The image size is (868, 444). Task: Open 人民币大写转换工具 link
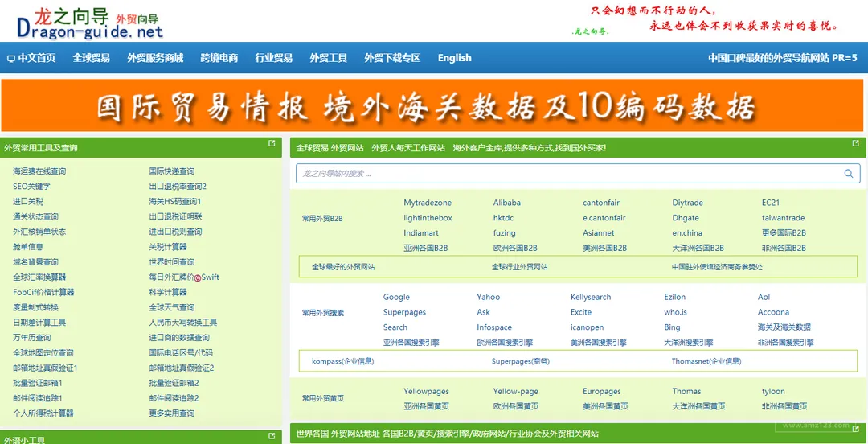[182, 322]
